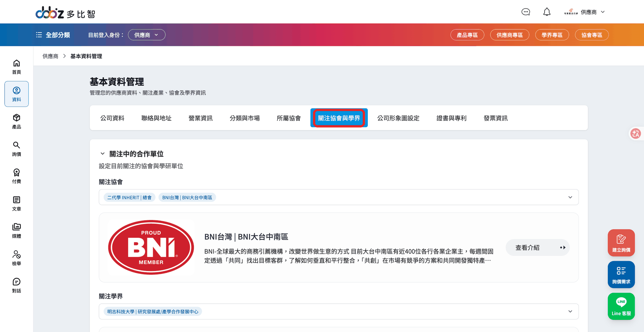Click the 明志科技大學 研究發展處 tag
The image size is (644, 332).
tap(153, 312)
